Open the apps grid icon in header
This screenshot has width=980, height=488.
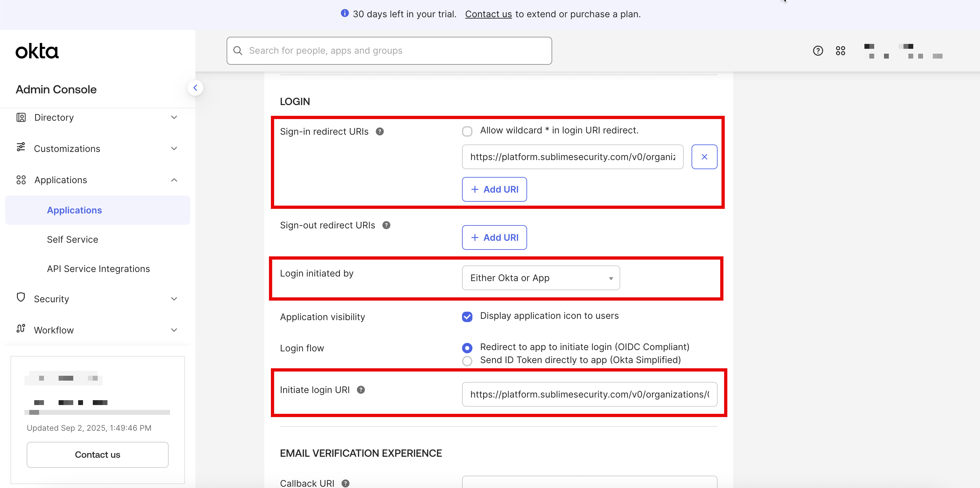pyautogui.click(x=840, y=50)
